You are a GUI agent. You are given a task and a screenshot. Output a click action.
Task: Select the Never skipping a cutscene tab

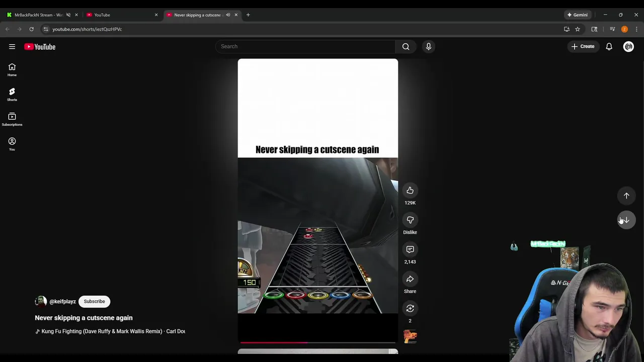click(198, 15)
